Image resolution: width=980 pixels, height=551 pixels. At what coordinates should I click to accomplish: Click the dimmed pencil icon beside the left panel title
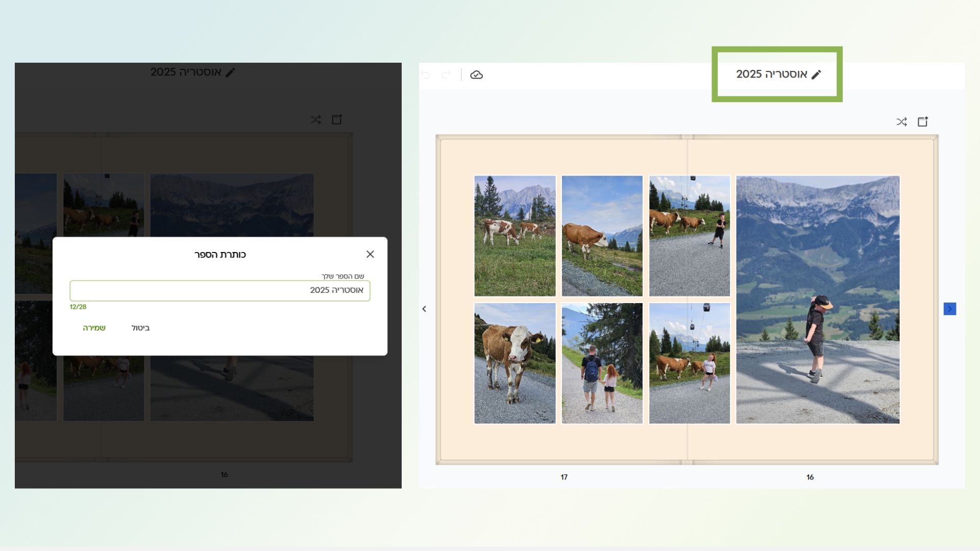click(x=231, y=72)
